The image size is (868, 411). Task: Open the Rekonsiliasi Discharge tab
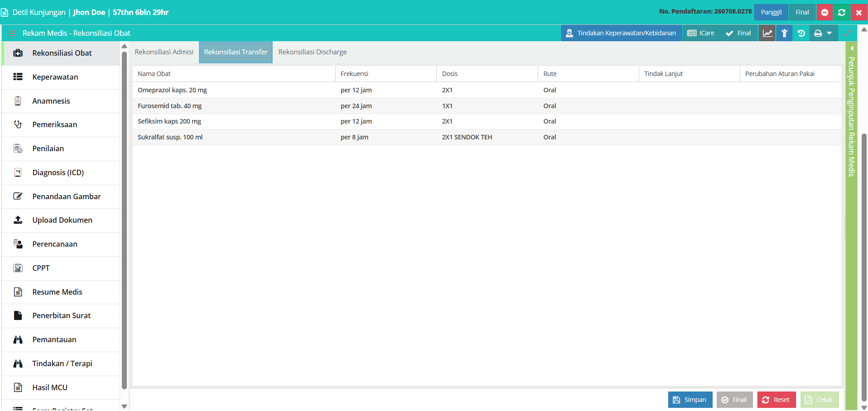coord(313,52)
